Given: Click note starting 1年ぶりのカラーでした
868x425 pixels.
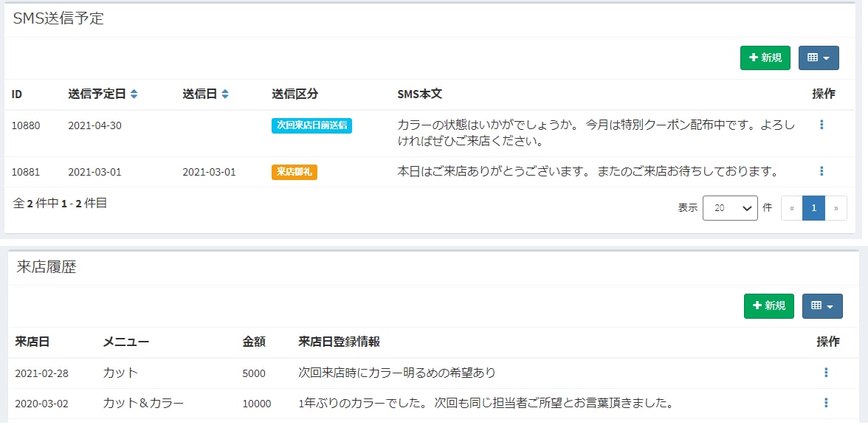Looking at the screenshot, I should click(486, 403).
